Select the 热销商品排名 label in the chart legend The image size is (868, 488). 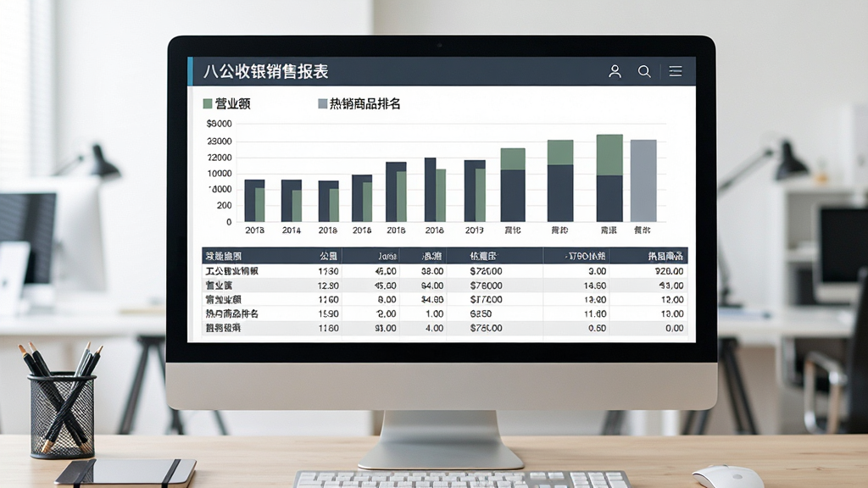pyautogui.click(x=364, y=103)
